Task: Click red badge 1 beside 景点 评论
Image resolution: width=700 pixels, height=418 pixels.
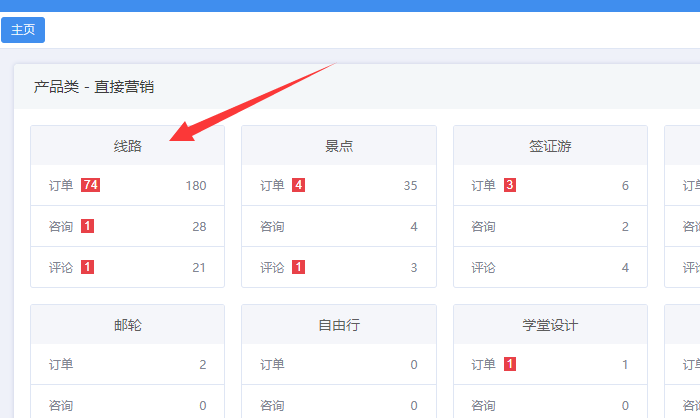Action: 298,267
